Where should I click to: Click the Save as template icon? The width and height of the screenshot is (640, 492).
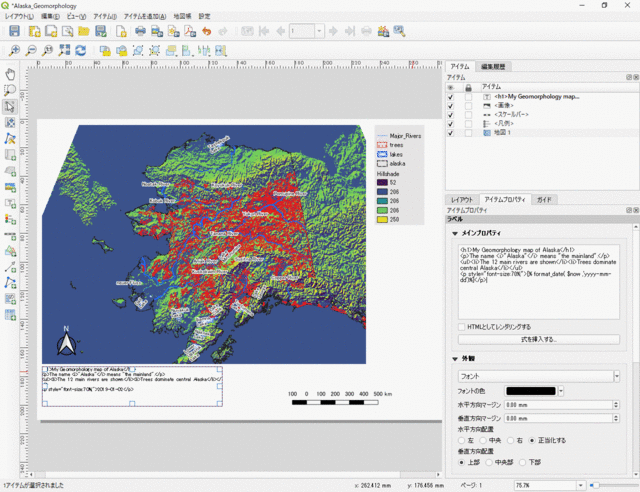[100, 31]
